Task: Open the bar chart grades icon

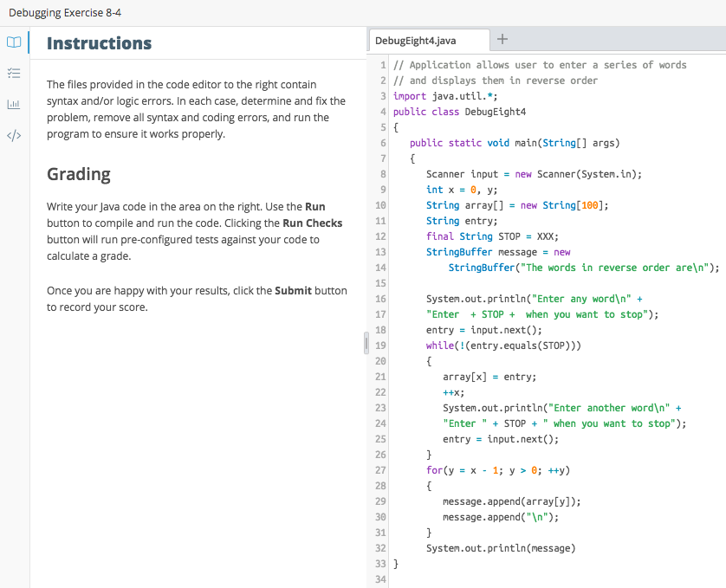Action: [13, 104]
